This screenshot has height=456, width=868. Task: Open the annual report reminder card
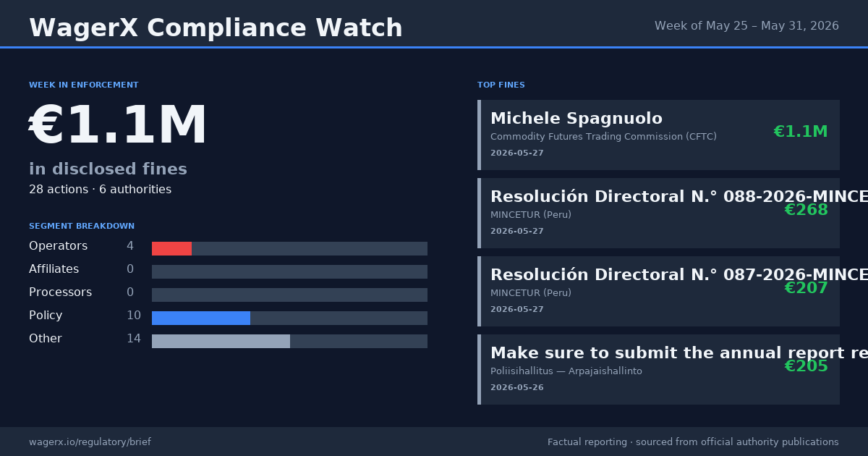tap(658, 369)
